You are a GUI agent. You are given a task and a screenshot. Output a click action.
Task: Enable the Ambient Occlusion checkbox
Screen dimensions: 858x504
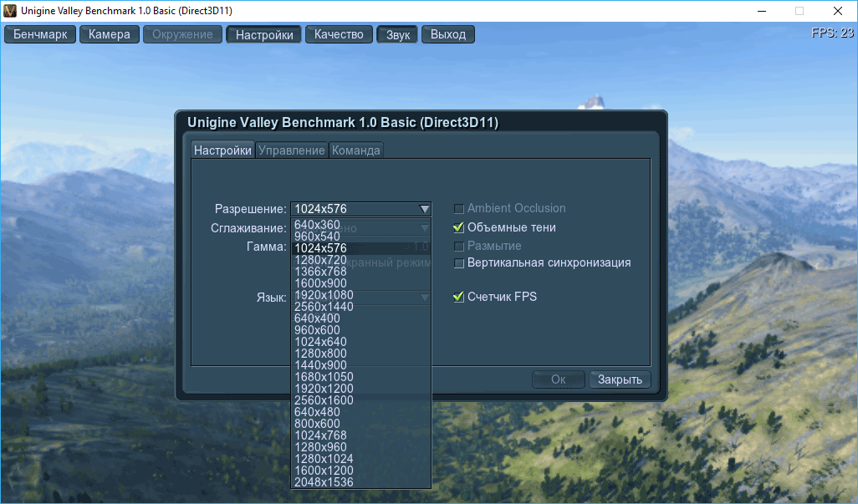[459, 209]
